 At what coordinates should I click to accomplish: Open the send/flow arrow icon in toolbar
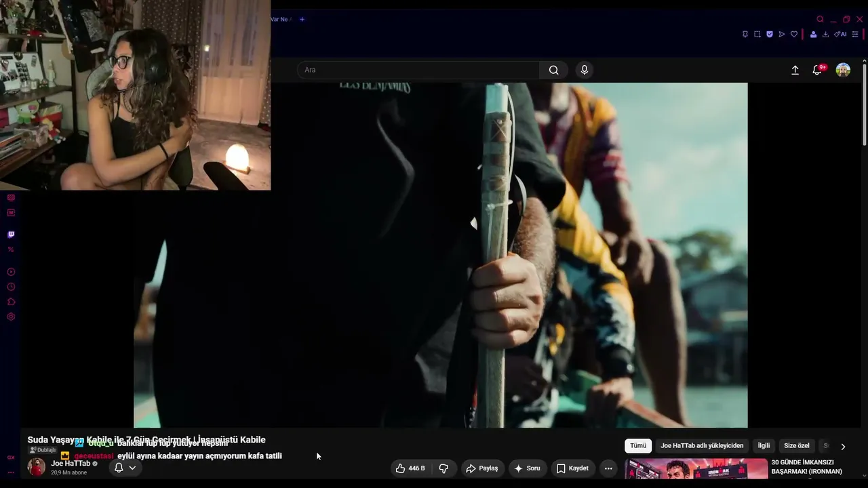point(782,34)
